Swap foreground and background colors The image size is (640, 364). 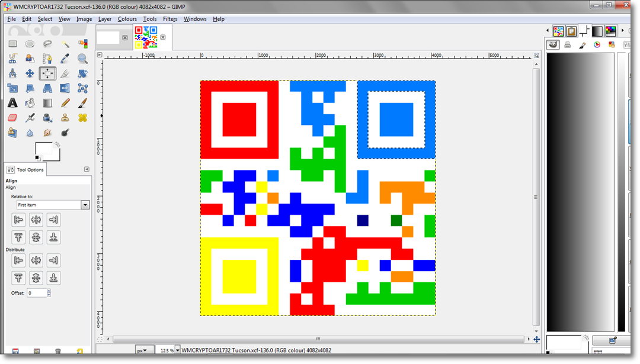tap(57, 144)
